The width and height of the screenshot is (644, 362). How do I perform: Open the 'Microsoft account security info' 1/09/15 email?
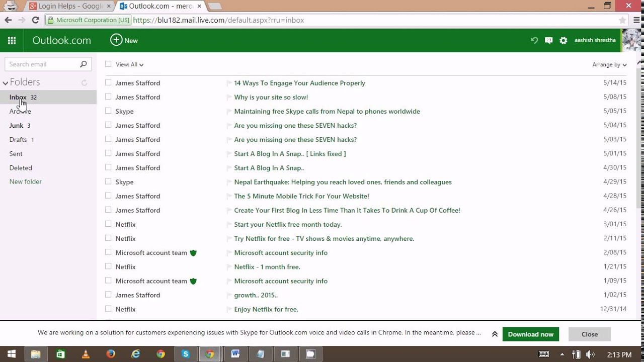point(281,281)
